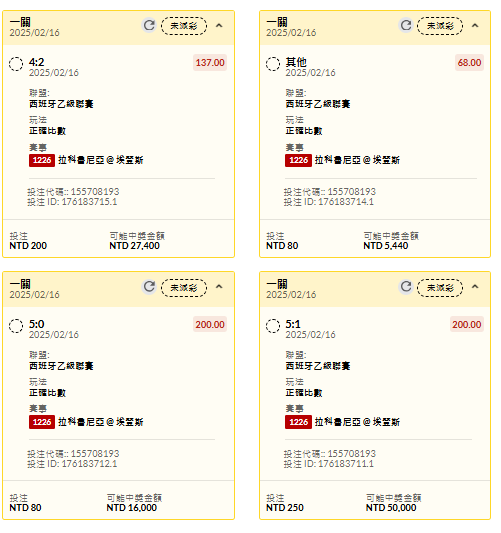
Task: Click 未派彩 status on 5:1 ticket
Action: [x=440, y=288]
